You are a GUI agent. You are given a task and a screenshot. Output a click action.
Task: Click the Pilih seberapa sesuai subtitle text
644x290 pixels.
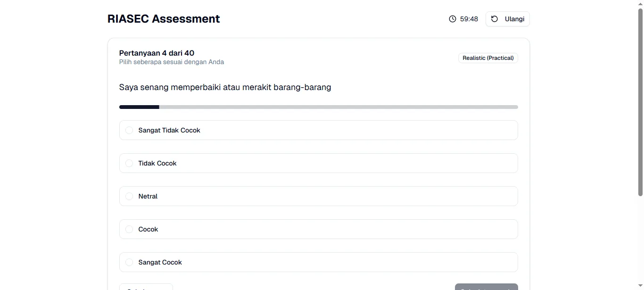(x=172, y=62)
